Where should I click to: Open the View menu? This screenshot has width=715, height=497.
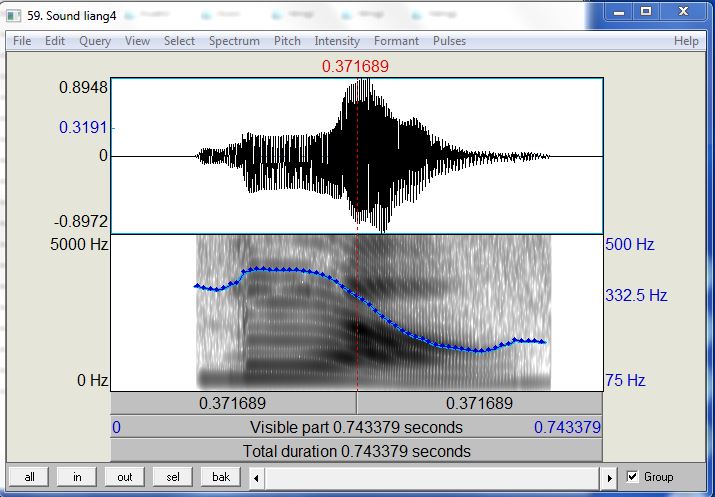[x=137, y=41]
